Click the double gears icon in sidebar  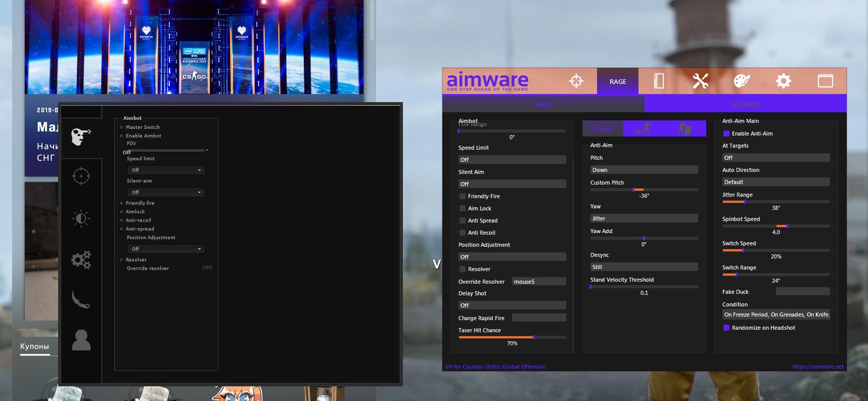tap(81, 260)
